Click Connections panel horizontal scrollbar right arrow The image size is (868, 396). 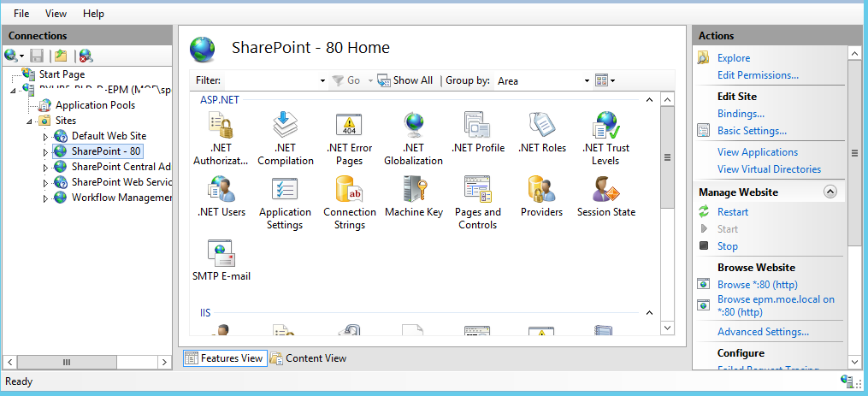(x=164, y=362)
